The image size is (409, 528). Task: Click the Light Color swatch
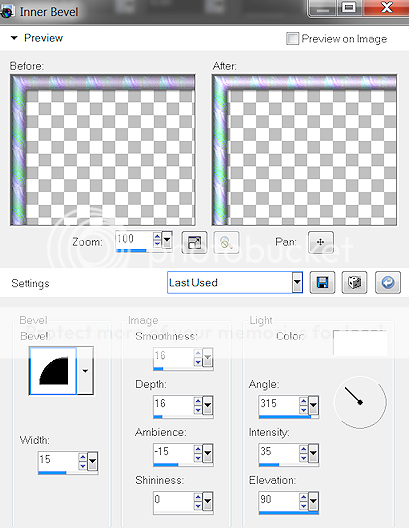[x=360, y=342]
